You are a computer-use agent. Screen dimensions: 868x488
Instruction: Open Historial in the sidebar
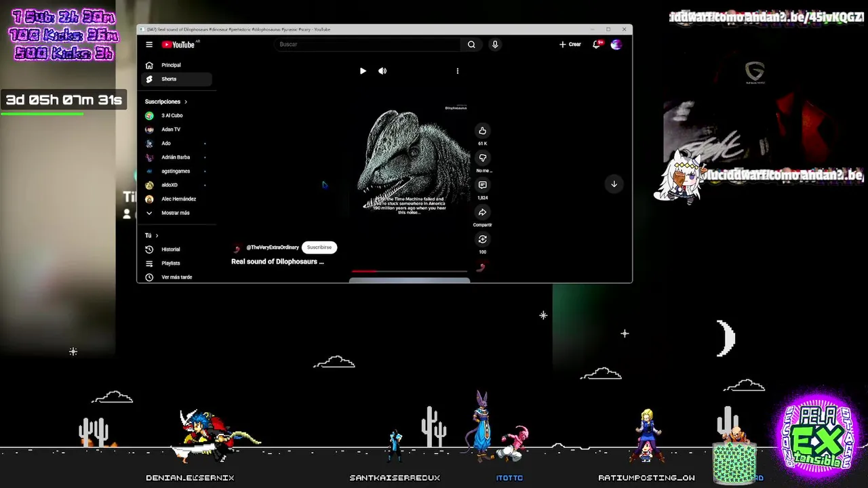177,249
